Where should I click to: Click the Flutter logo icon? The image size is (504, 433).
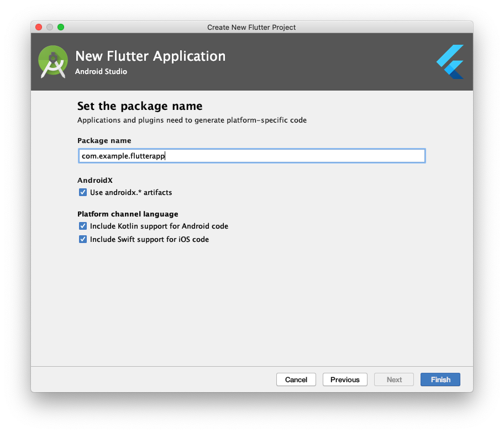pos(450,62)
